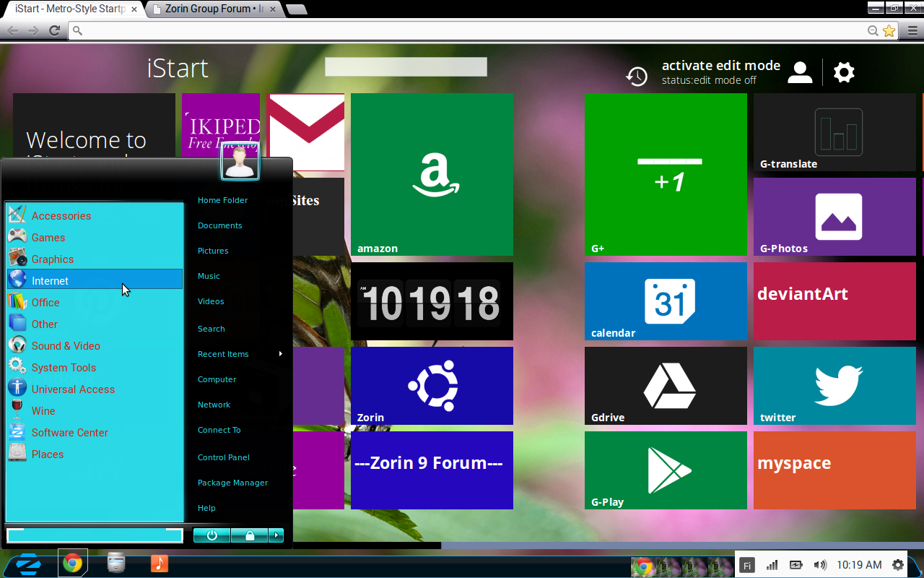The height and width of the screenshot is (578, 924).
Task: Click the power button in start menu
Action: click(x=212, y=535)
